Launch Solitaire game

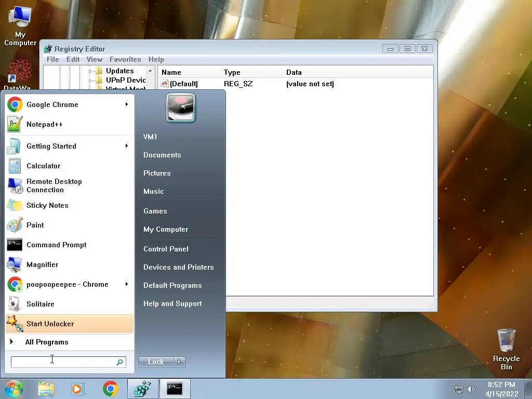tap(69, 304)
